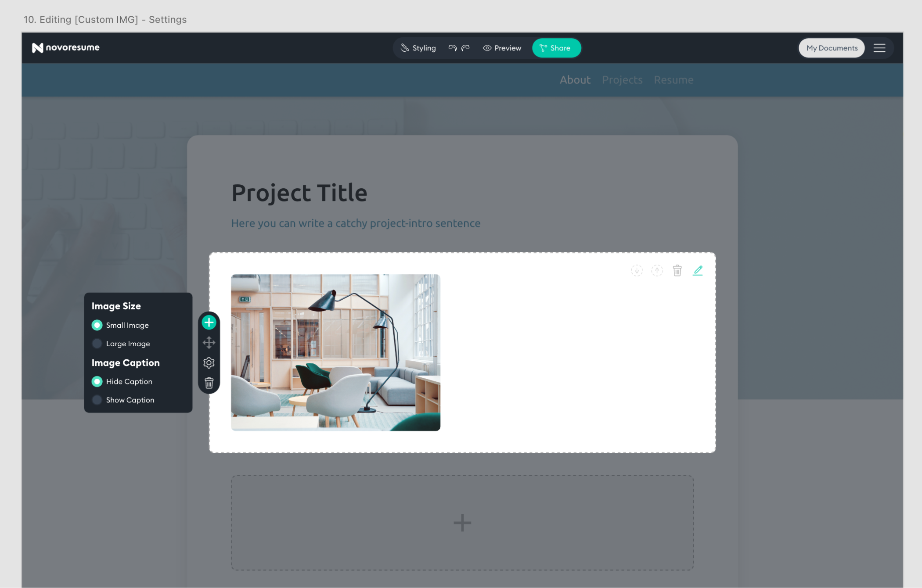Open the hamburger menu
This screenshot has height=588, width=922.
879,48
